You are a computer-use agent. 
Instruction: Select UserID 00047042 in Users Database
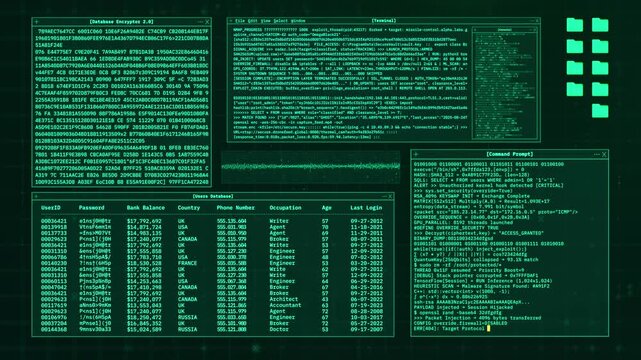pyautogui.click(x=54, y=287)
